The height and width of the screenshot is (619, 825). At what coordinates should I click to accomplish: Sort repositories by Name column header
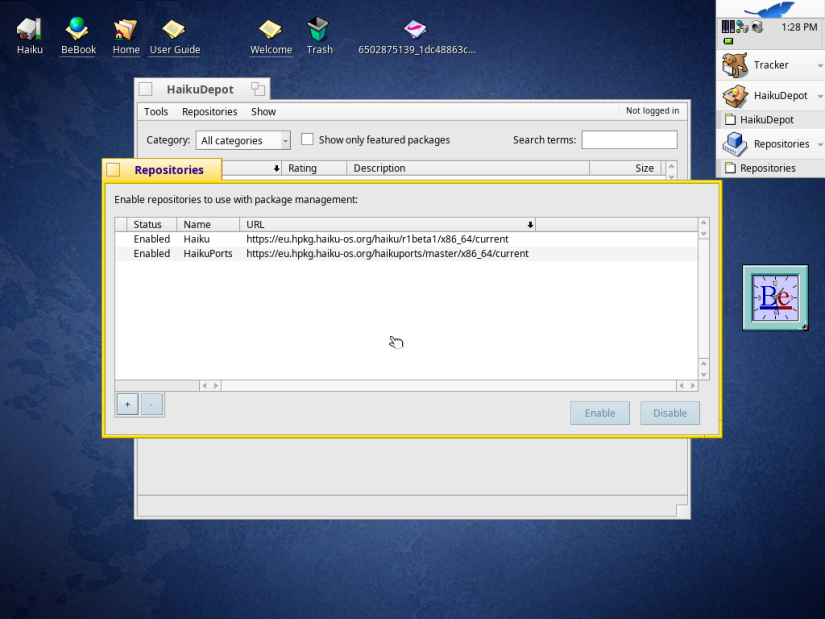pyautogui.click(x=208, y=224)
